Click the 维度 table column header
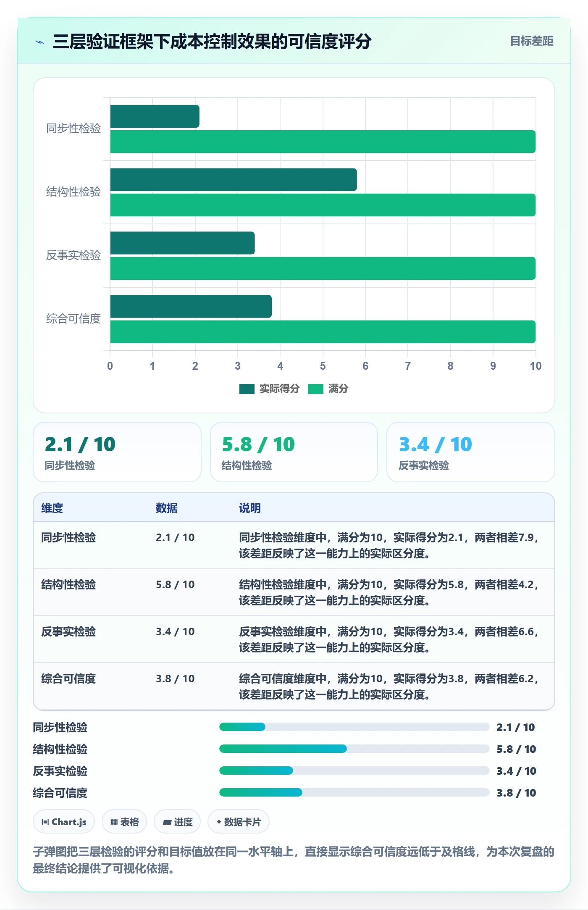 [x=52, y=508]
